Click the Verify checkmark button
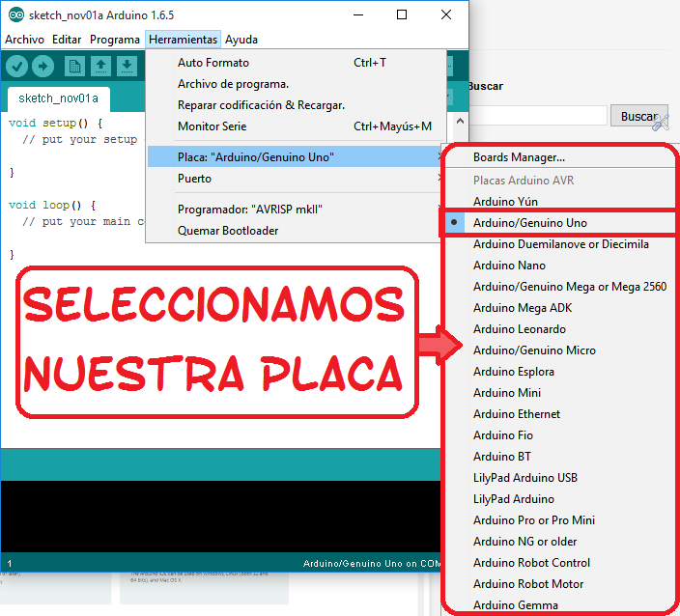 (17, 67)
